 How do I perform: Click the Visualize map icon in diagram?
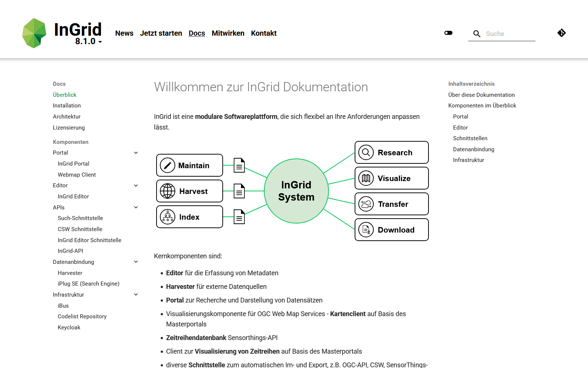pyautogui.click(x=366, y=178)
